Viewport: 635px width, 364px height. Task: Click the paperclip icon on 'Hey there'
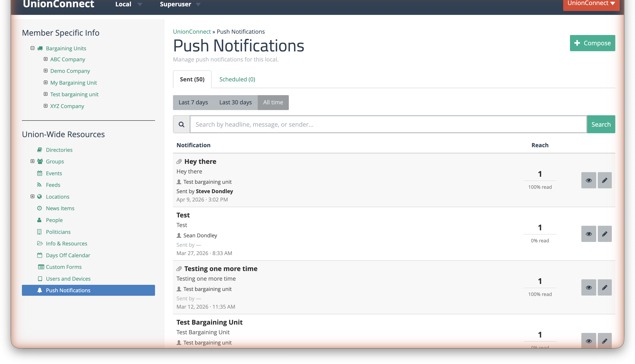(179, 162)
